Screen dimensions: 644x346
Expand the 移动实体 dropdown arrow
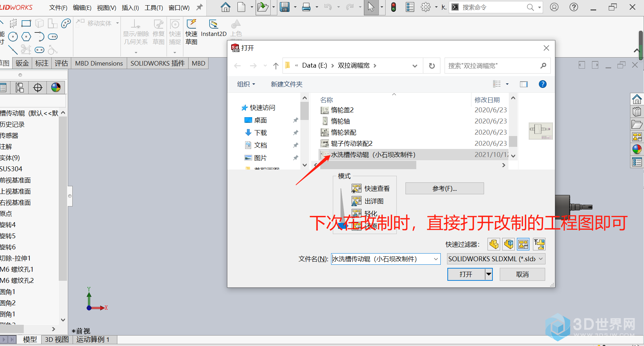117,23
